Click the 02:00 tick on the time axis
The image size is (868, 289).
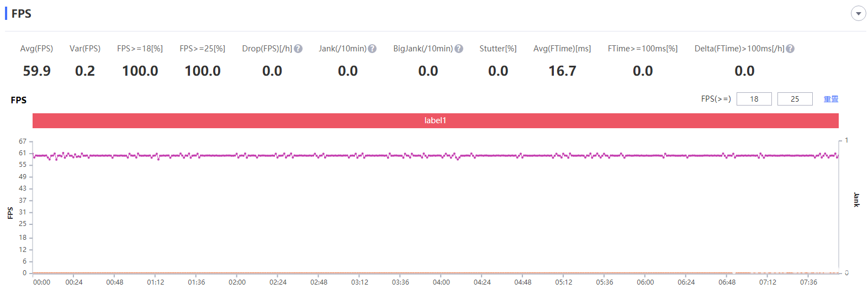tap(237, 282)
